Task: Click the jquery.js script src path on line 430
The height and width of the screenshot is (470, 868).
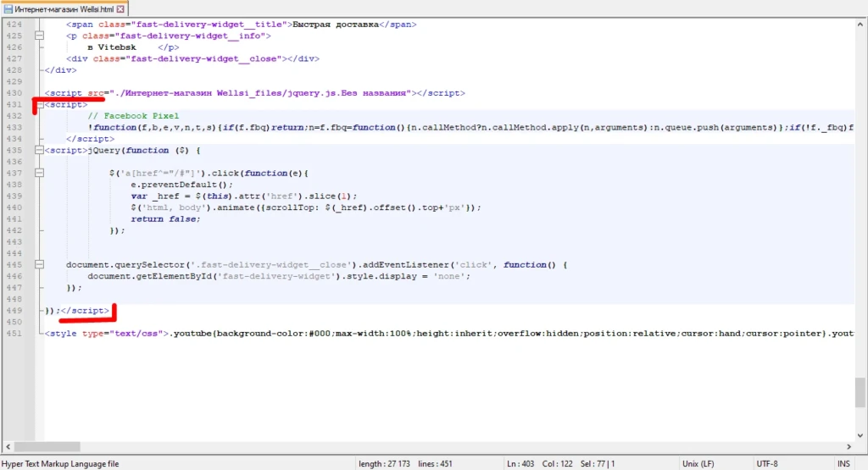Action: point(260,93)
